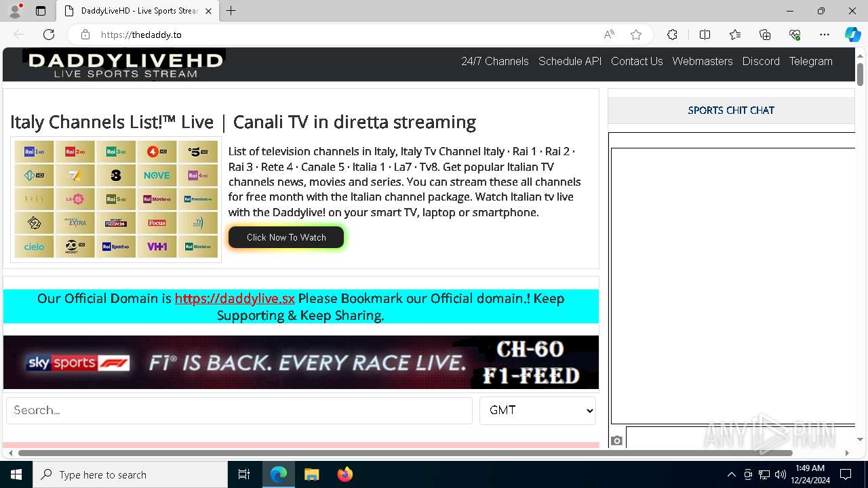This screenshot has height=488, width=868.
Task: Open the volume control icon
Action: tap(781, 474)
